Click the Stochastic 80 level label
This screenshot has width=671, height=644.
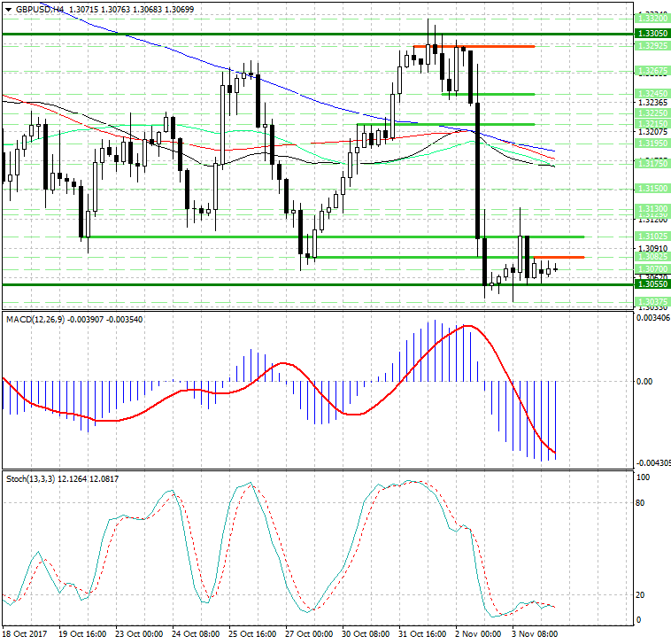tap(643, 502)
